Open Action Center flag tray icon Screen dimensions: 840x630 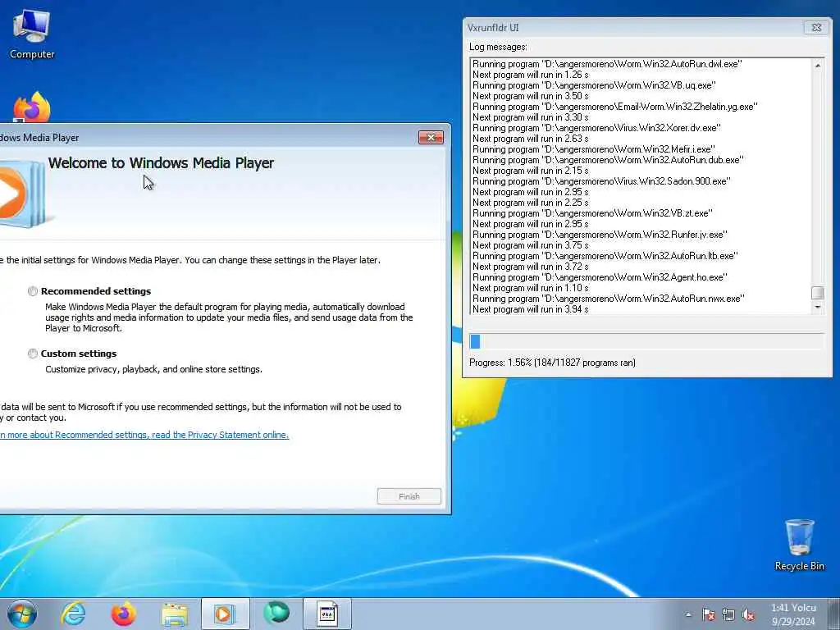(709, 615)
